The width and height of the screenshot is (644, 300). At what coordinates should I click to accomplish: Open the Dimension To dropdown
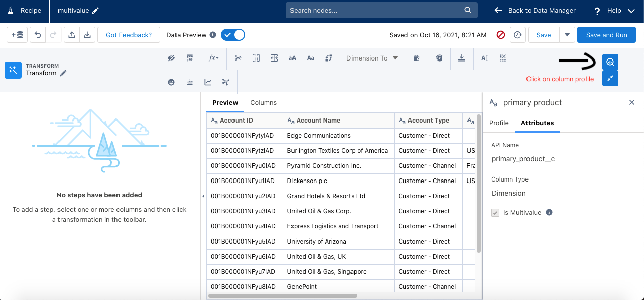pyautogui.click(x=372, y=58)
